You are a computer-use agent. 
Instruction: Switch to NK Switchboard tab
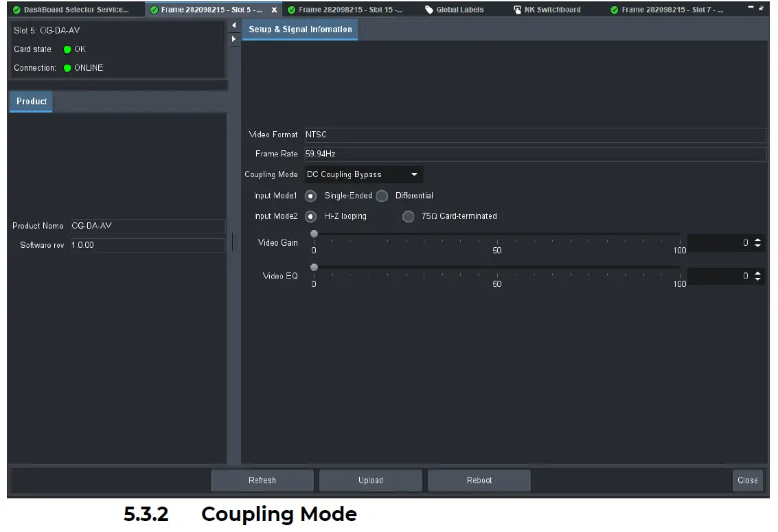pyautogui.click(x=547, y=10)
